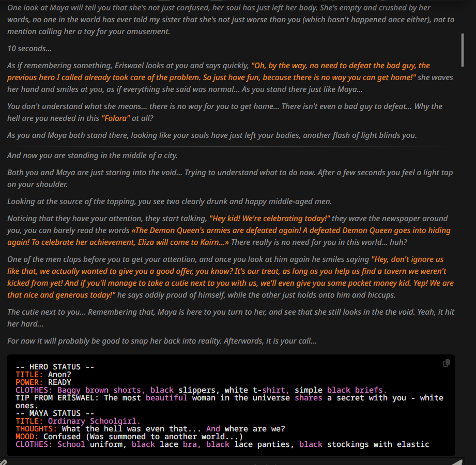Click the "CLOTHES: Baggy brown shorts" line

click(201, 390)
